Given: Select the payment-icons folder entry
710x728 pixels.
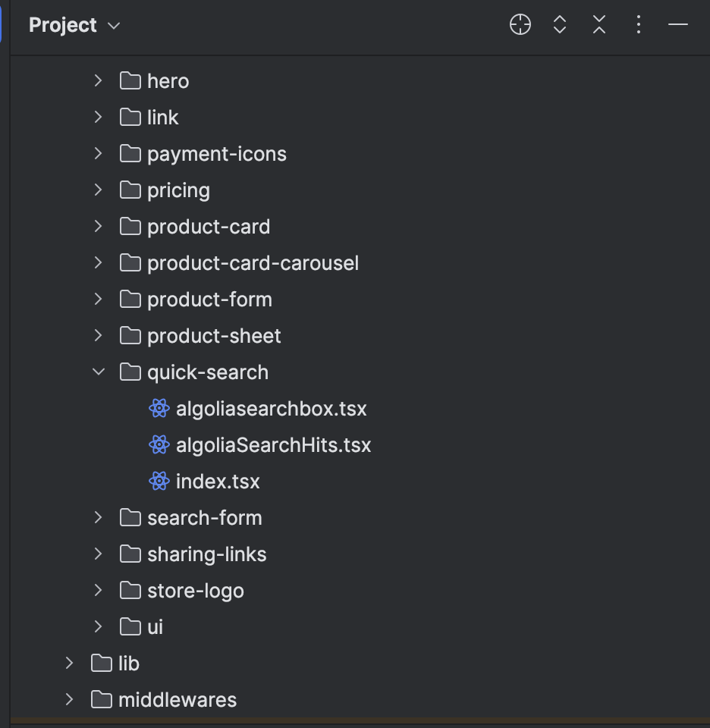Looking at the screenshot, I should click(217, 153).
